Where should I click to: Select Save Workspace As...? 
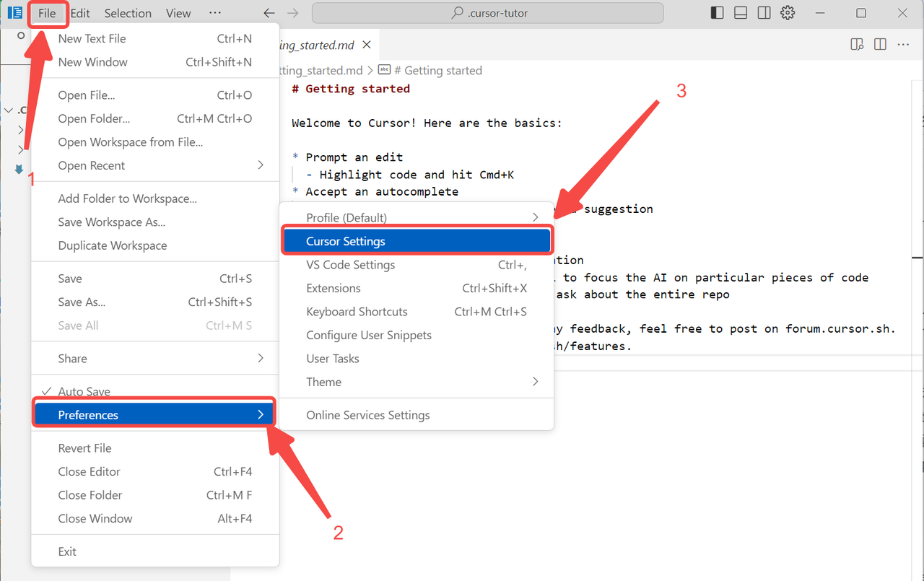[155, 222]
